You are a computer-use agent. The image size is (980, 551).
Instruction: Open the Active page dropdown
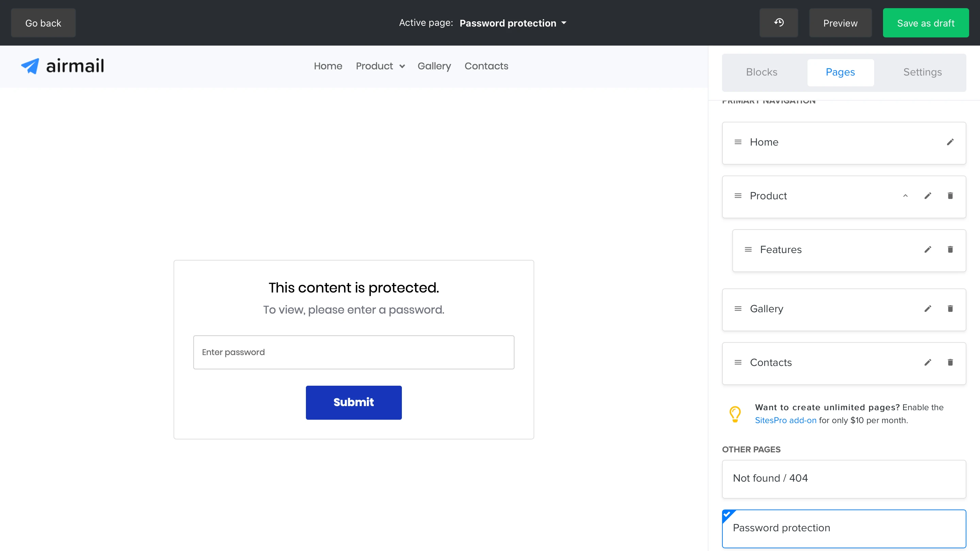pyautogui.click(x=512, y=23)
